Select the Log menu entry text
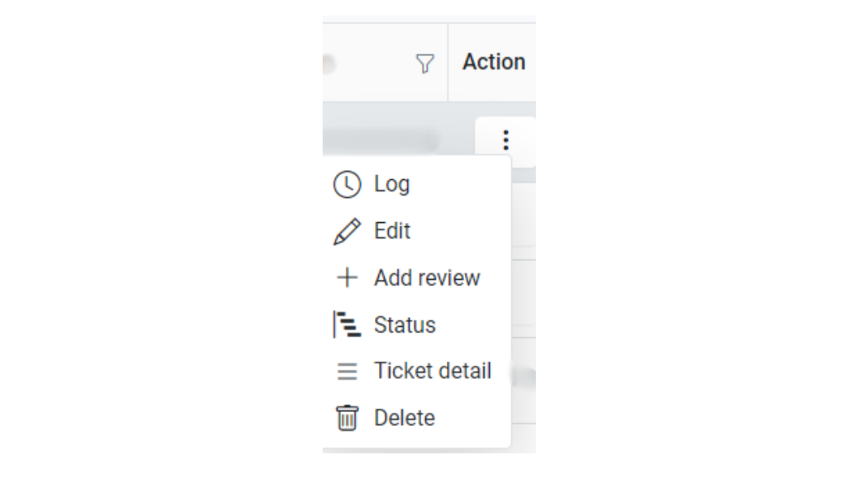The height and width of the screenshot is (488, 868). (x=391, y=184)
